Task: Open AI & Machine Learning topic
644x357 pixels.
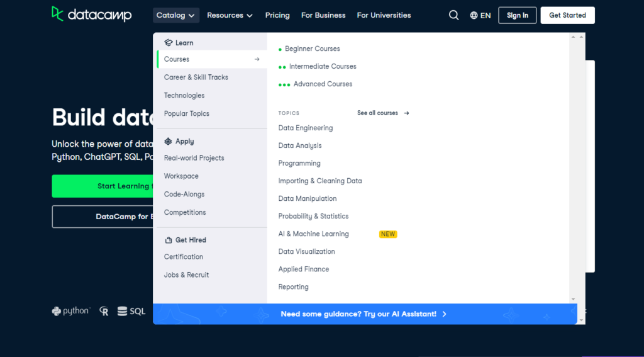Action: point(313,234)
